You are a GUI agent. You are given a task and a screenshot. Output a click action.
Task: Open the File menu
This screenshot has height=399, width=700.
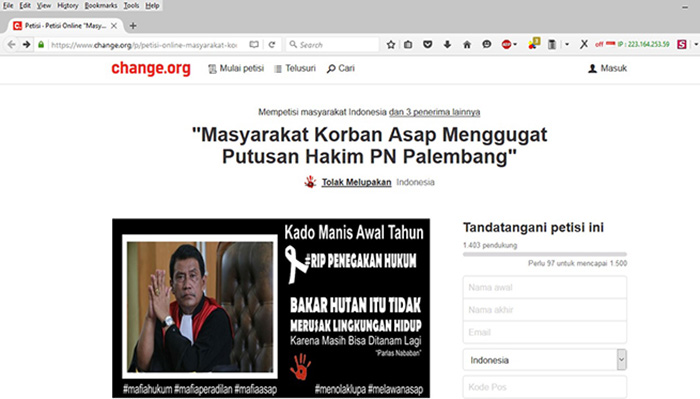[8, 5]
